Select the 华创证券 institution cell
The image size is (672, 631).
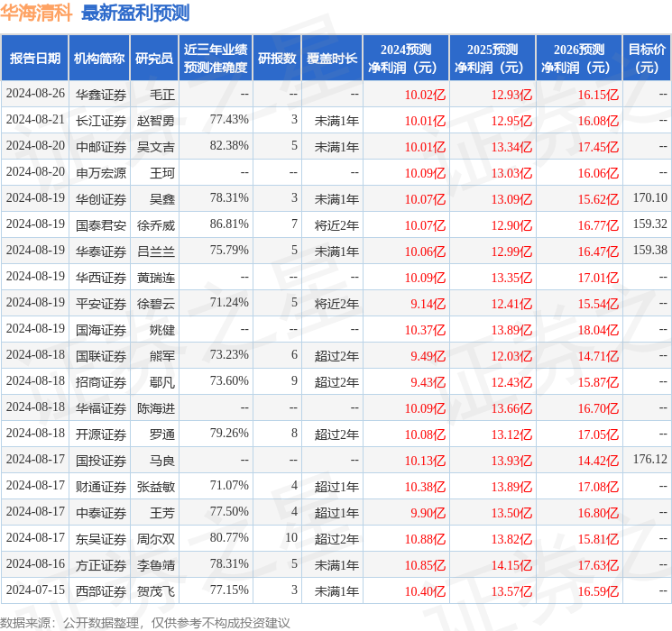click(101, 199)
